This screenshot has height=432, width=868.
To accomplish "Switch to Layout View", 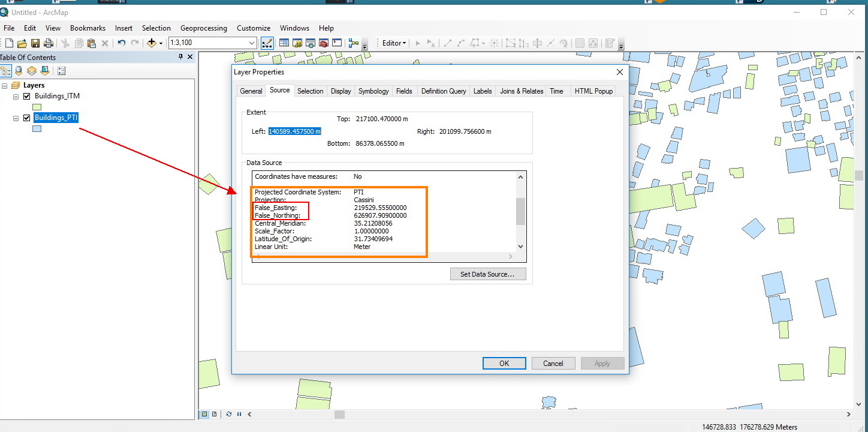I will coord(214,414).
